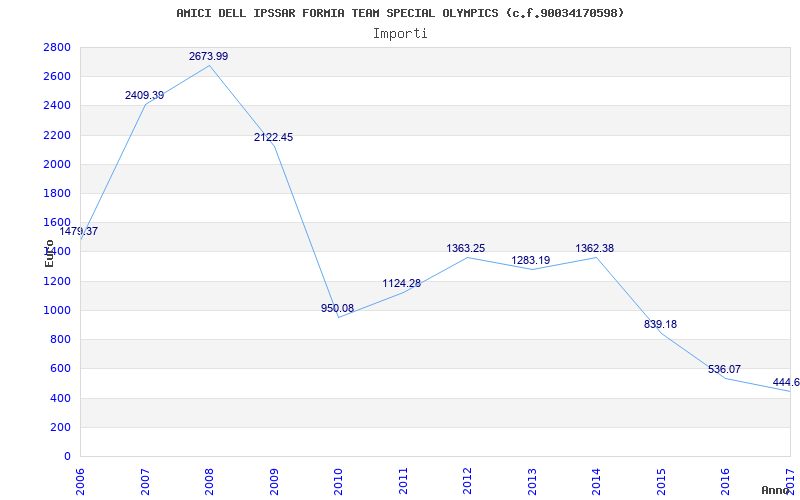The height and width of the screenshot is (500, 800).
Task: Click the 1479.37 starting value label
Action: tap(79, 231)
